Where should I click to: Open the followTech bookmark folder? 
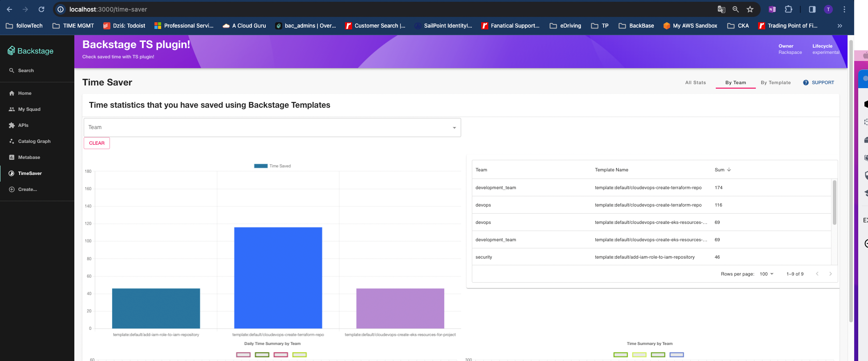(x=24, y=26)
